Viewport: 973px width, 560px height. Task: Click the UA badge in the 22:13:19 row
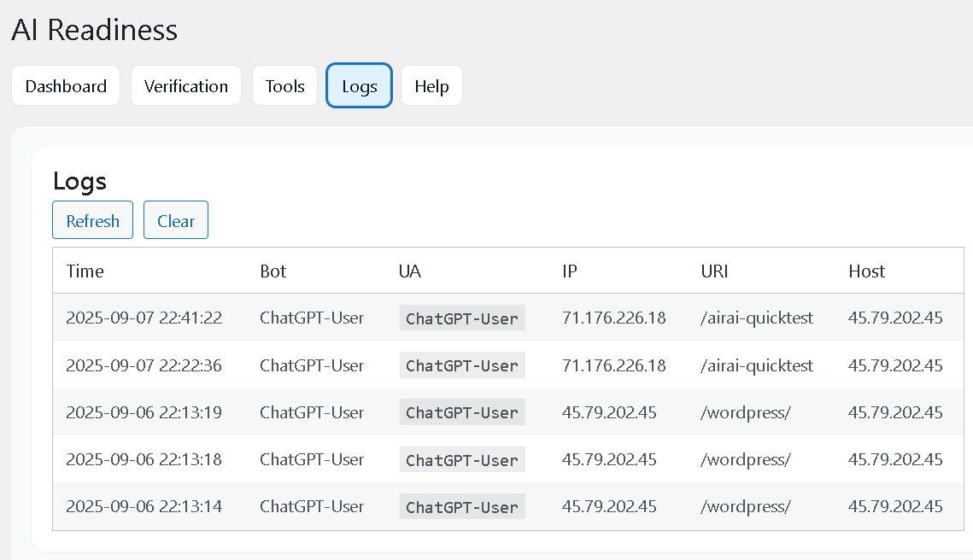(462, 412)
